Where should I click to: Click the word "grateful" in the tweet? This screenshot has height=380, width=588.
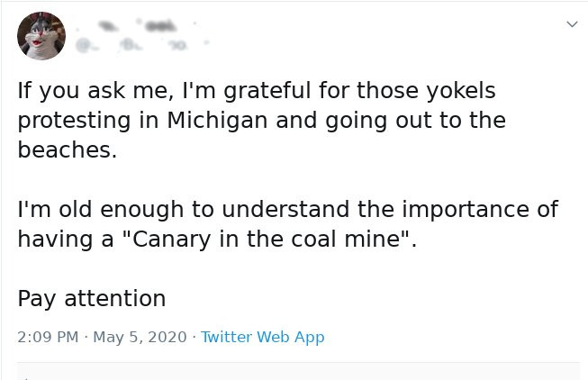[x=267, y=91]
